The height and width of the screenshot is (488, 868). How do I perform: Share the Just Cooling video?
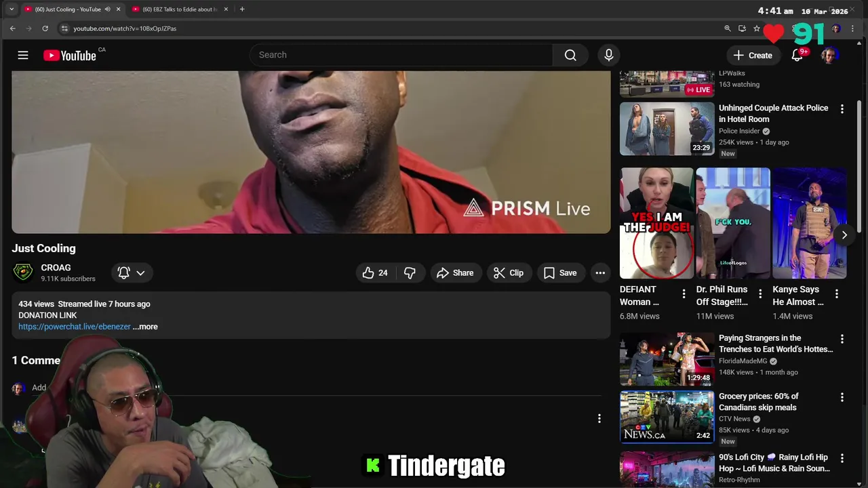coord(455,272)
